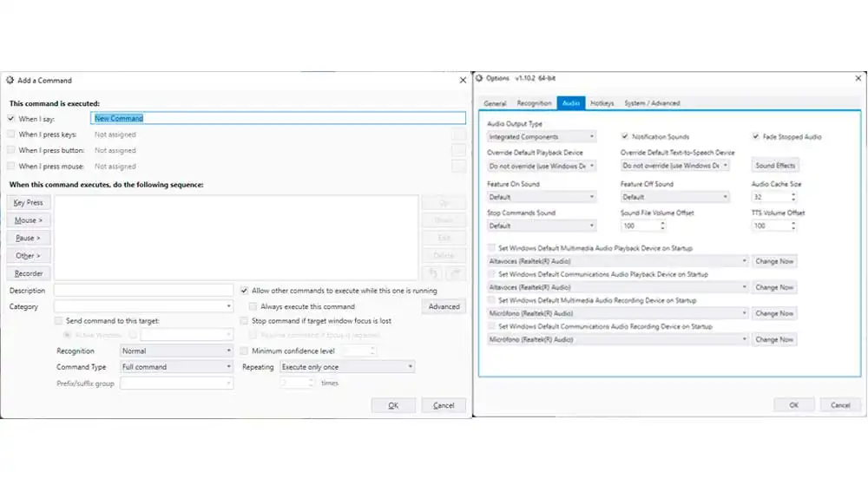This screenshot has height=492, width=868.
Task: Enable Set Windows Default Communications Audio Recording Device
Action: (491, 326)
